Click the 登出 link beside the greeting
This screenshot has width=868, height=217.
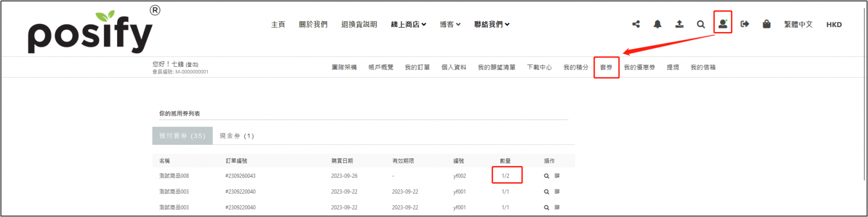coord(192,65)
